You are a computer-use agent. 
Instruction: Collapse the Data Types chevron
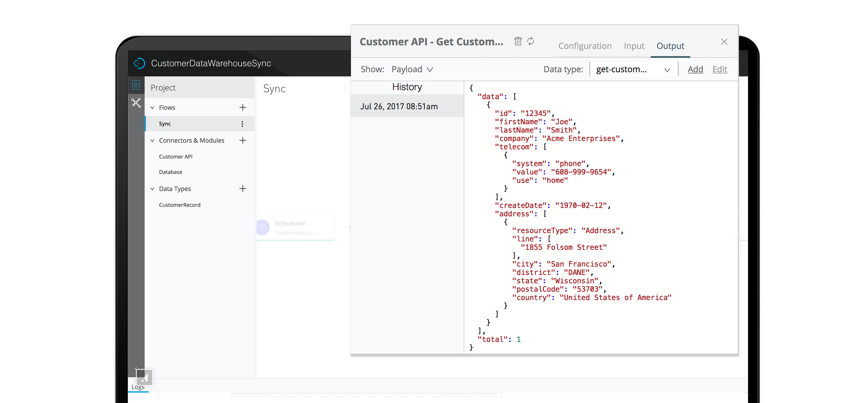tap(152, 189)
